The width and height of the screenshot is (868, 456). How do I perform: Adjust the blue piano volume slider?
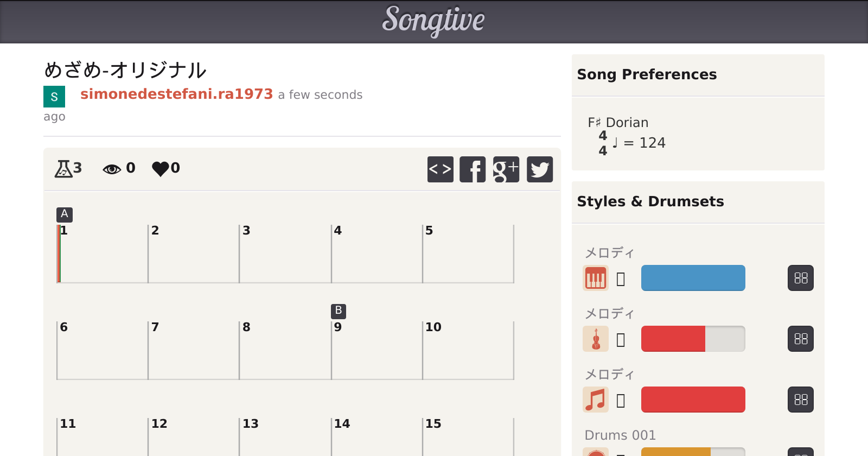pyautogui.click(x=693, y=278)
